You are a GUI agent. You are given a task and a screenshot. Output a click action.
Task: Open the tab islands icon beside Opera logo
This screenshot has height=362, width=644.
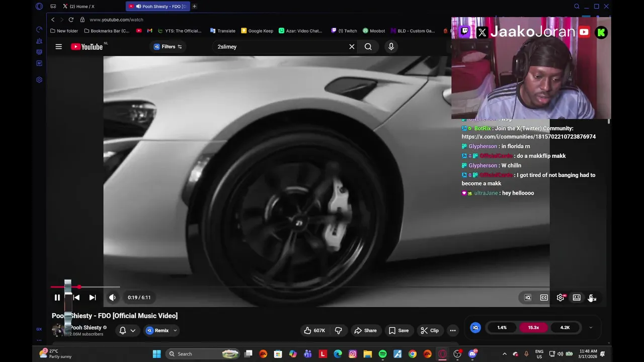tap(53, 7)
